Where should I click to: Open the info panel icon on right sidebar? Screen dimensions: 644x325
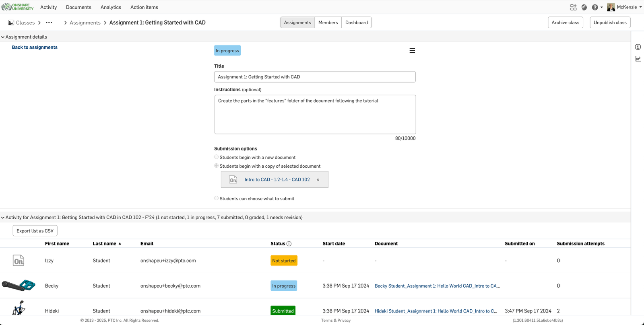(638, 47)
